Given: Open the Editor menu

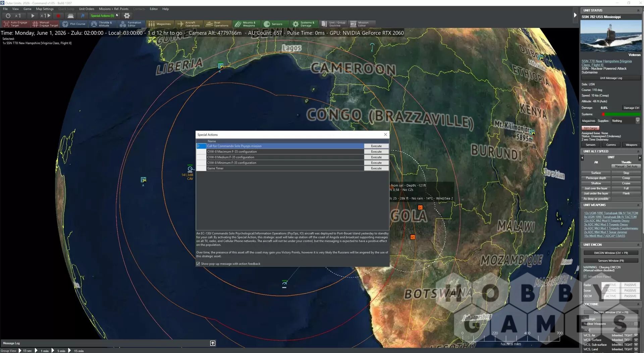Looking at the screenshot, I should [x=154, y=9].
